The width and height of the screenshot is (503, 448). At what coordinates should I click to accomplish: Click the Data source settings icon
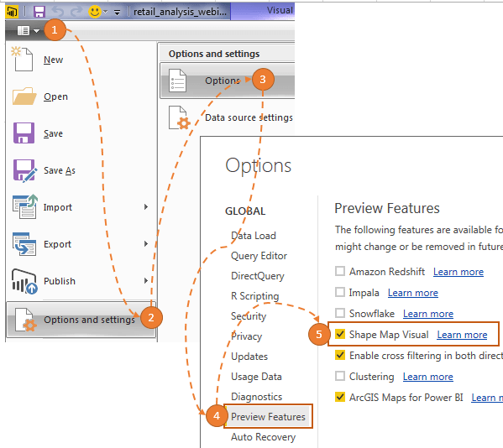(x=180, y=117)
